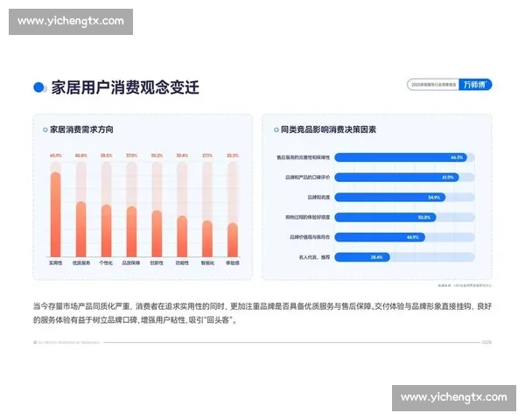
Task: Click the 品牌和产品的口碑评价 row label
Action: point(307,177)
